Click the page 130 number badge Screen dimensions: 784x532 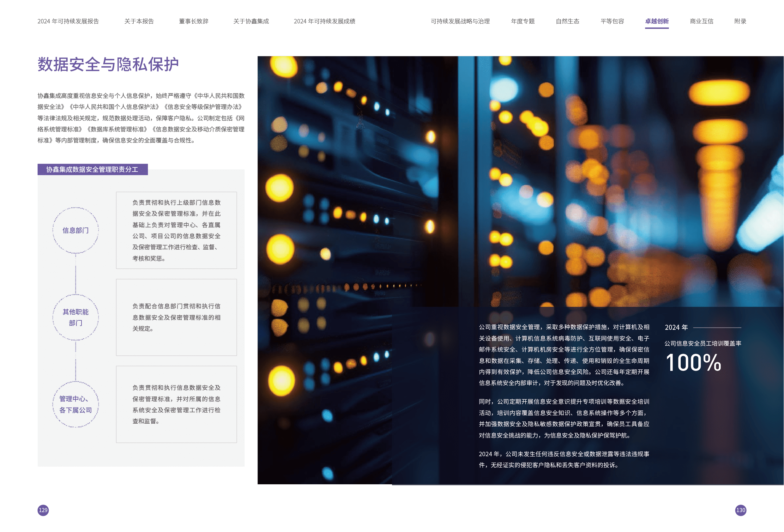click(740, 510)
